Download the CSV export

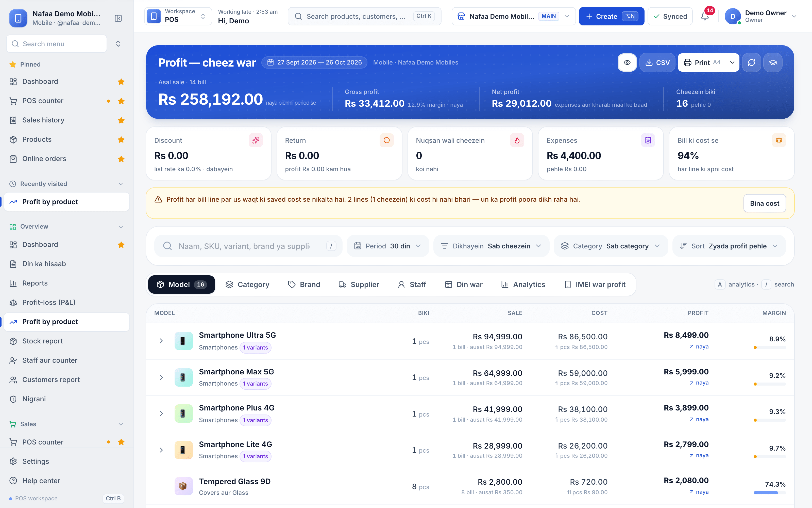click(x=657, y=62)
